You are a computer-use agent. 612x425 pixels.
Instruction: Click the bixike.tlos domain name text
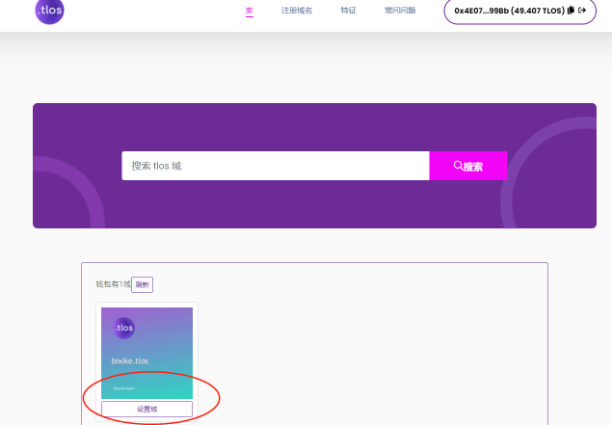click(x=130, y=360)
